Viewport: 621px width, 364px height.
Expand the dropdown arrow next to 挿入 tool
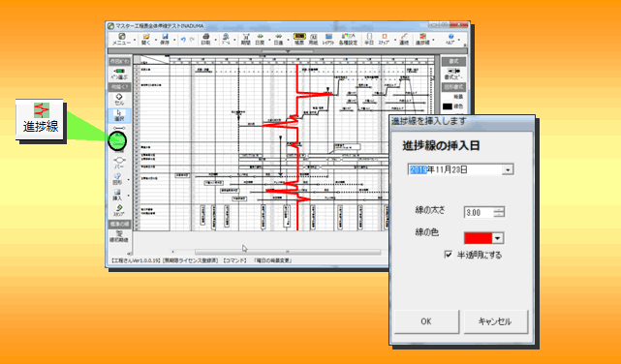point(128,195)
